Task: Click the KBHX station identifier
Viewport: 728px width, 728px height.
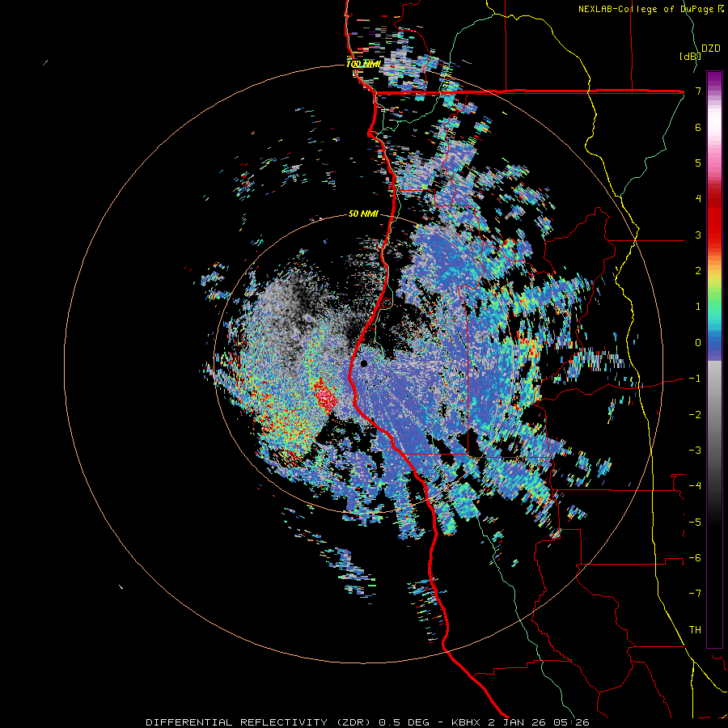Action: 466,722
